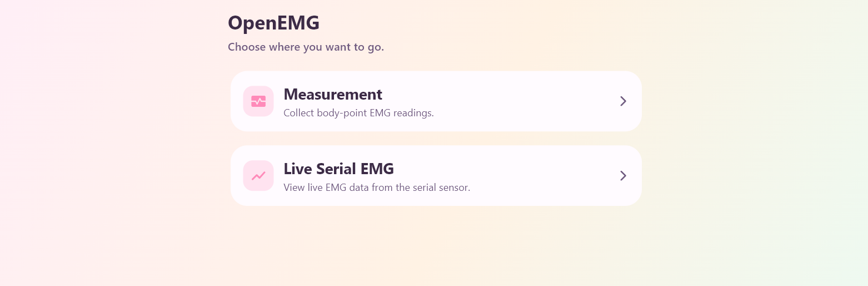This screenshot has width=868, height=286.
Task: Click the OpenEMG heading
Action: pyautogui.click(x=273, y=23)
